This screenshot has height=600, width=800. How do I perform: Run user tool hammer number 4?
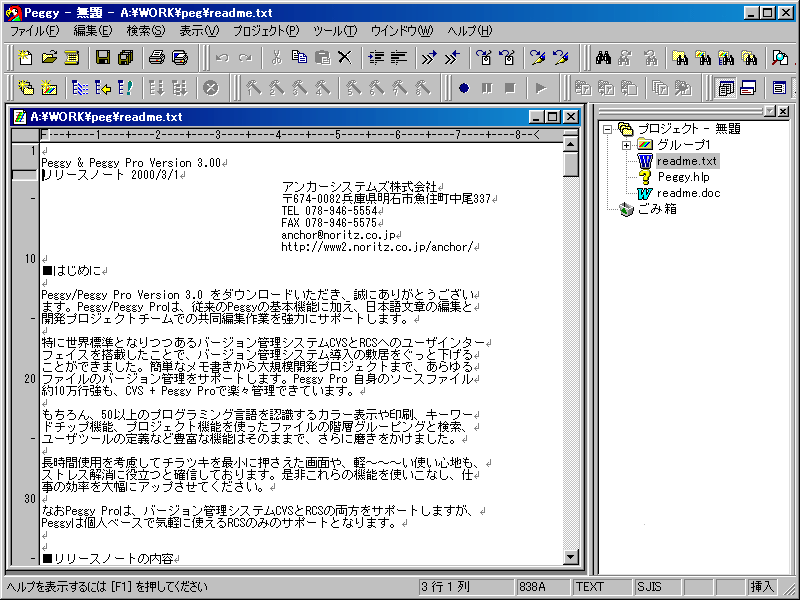click(322, 88)
